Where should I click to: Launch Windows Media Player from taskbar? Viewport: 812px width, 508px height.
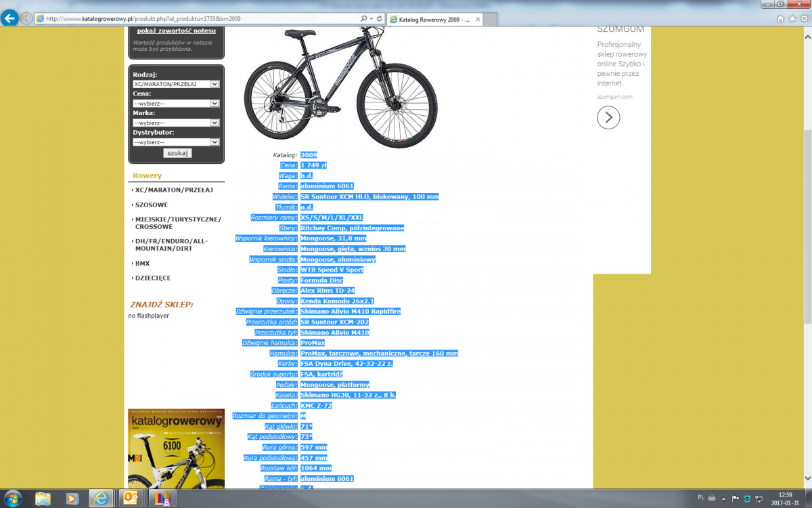click(72, 499)
